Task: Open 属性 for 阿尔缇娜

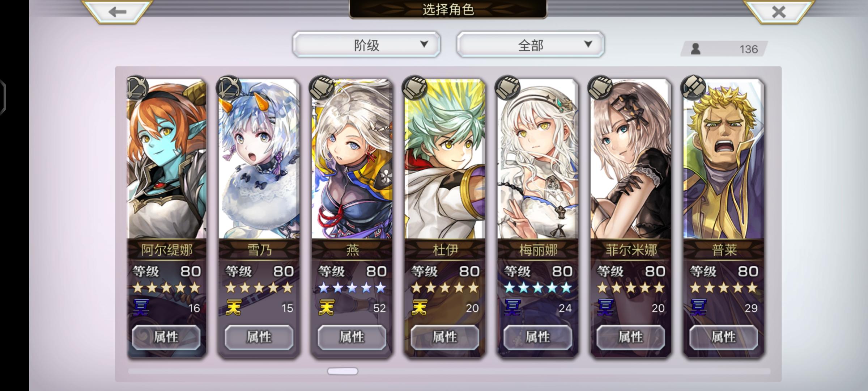Action: click(166, 337)
